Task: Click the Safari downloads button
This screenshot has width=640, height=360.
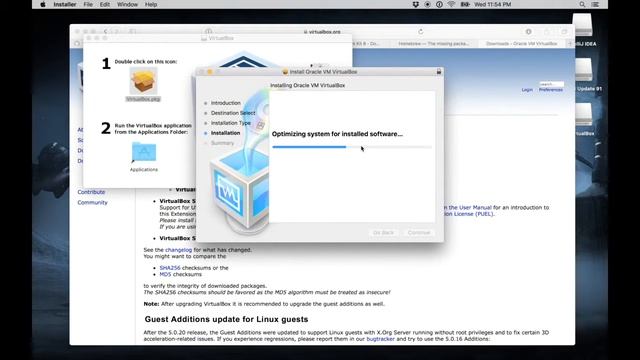Action: pyautogui.click(x=529, y=31)
